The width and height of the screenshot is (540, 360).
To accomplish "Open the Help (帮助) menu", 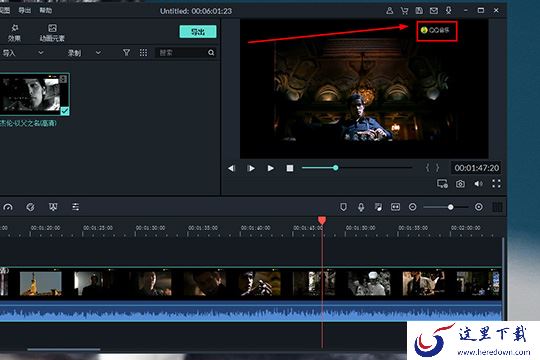I will point(45,10).
